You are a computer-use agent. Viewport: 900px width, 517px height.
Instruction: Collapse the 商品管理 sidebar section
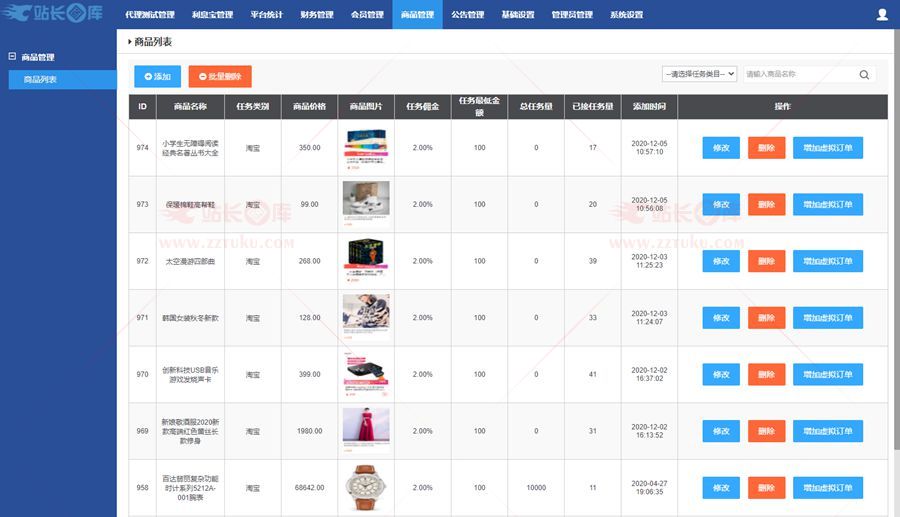pos(12,57)
